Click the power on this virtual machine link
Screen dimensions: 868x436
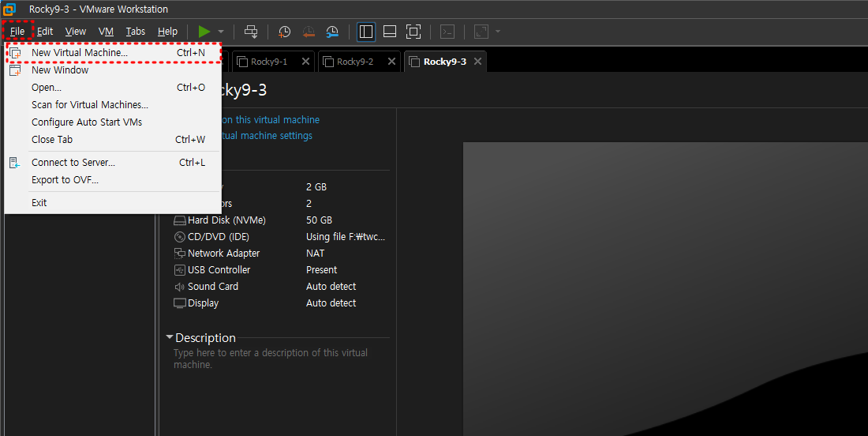(x=270, y=120)
